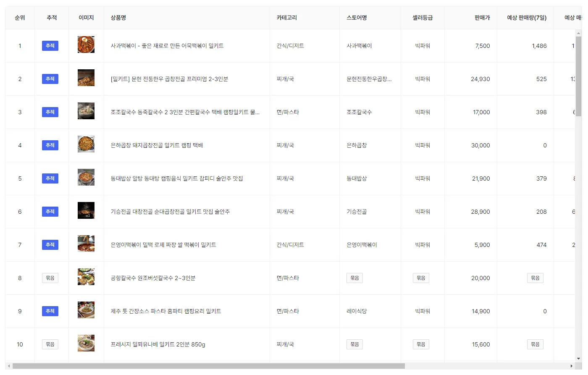Sort by 셀러등급 column header
Screen dimensions: 588x375
tap(423, 18)
